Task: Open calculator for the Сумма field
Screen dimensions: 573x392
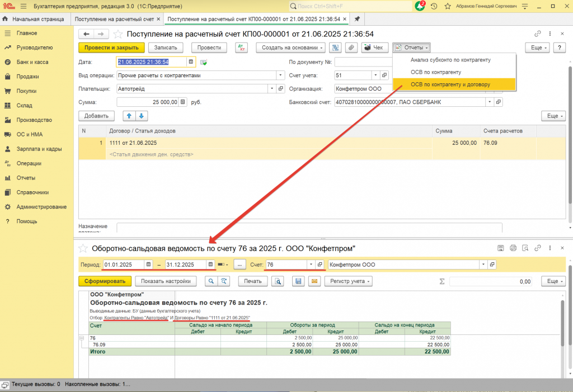Action: [183, 102]
